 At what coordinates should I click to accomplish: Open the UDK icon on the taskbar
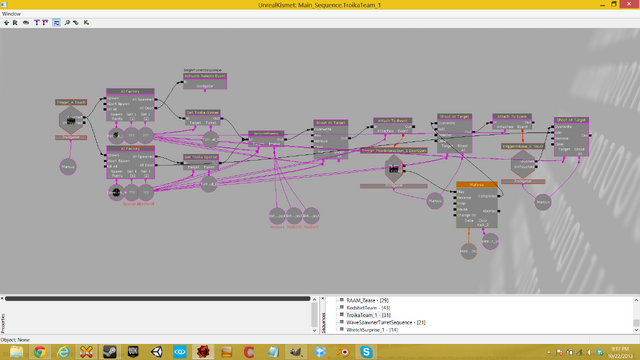(133, 352)
